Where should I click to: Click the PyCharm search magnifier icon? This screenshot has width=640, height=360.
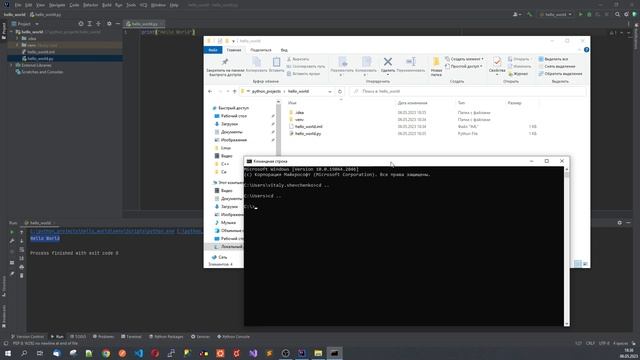617,14
